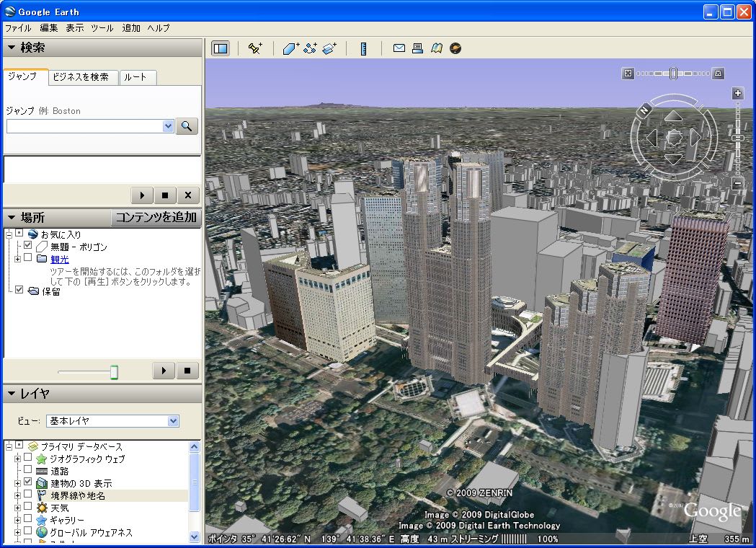The height and width of the screenshot is (548, 756).
Task: Stop the search results tour
Action: click(165, 195)
